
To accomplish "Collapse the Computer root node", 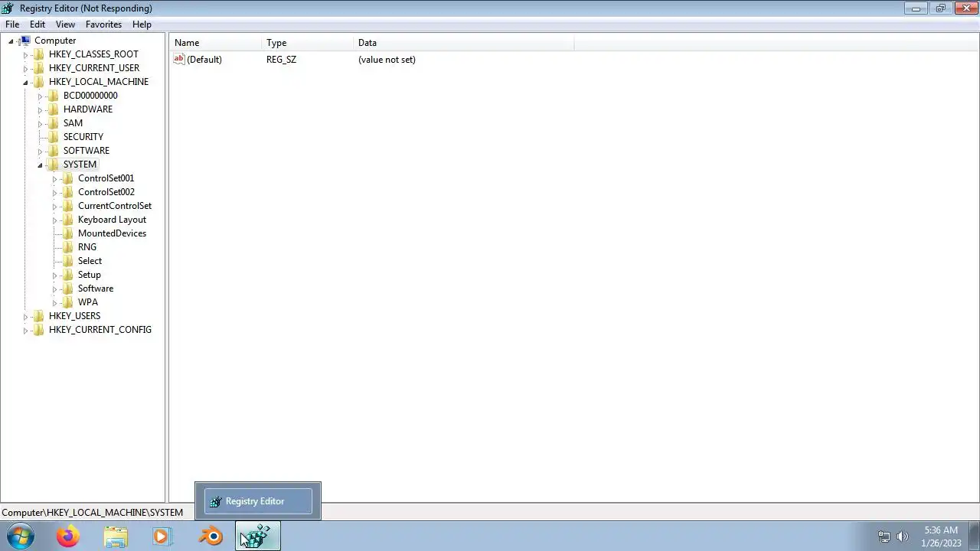I will click(11, 41).
